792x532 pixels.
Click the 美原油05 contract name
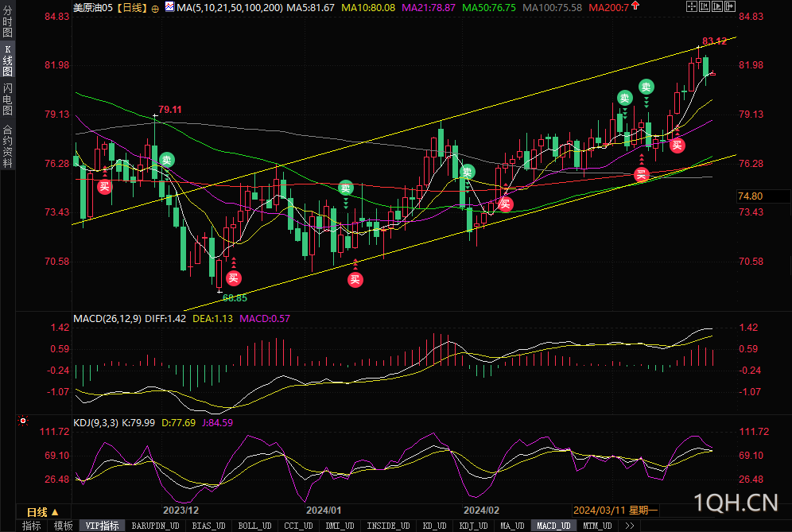pos(93,8)
